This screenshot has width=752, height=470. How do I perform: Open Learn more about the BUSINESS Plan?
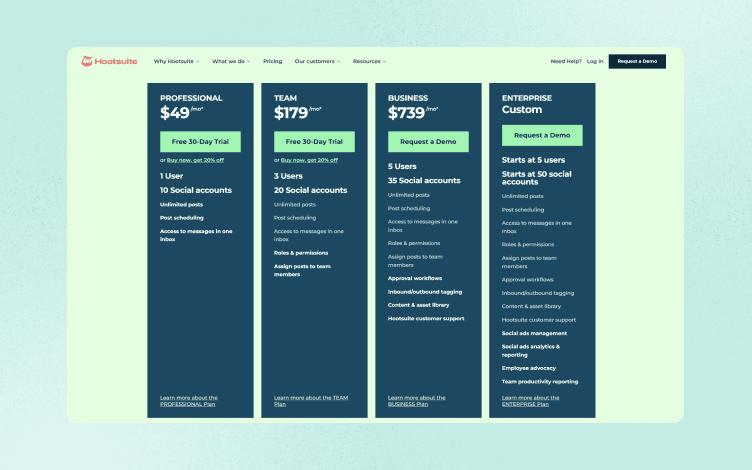(416, 401)
